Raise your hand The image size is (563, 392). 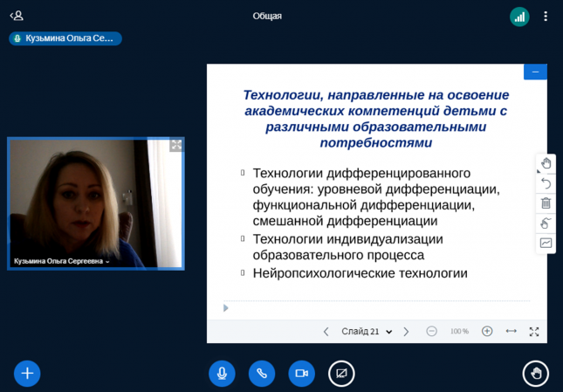536,374
